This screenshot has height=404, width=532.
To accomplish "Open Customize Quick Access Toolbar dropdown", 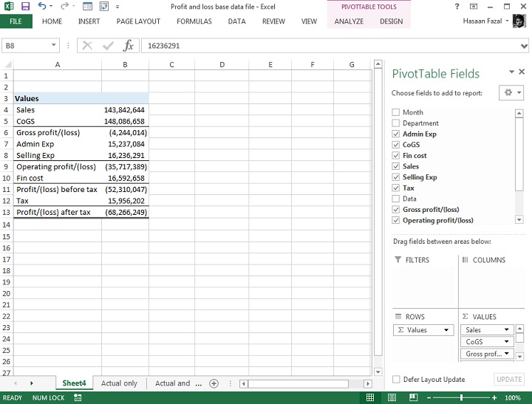I will [x=117, y=7].
